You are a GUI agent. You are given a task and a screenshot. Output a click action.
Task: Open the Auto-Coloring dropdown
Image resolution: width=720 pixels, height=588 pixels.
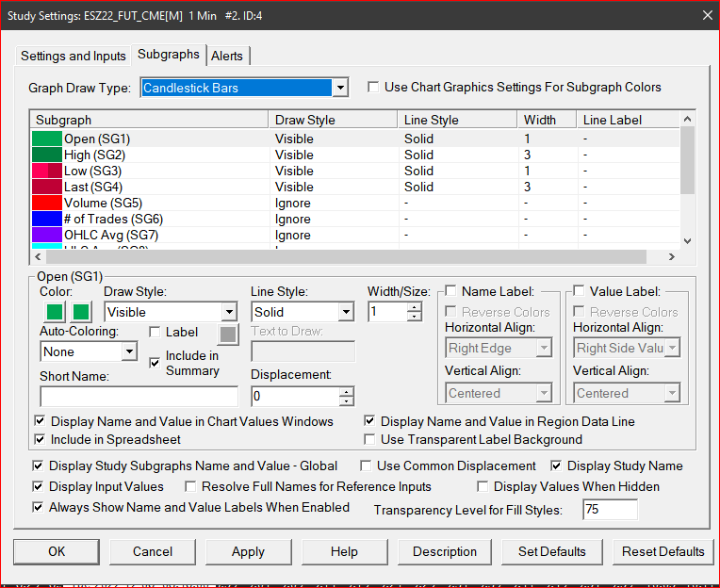129,351
